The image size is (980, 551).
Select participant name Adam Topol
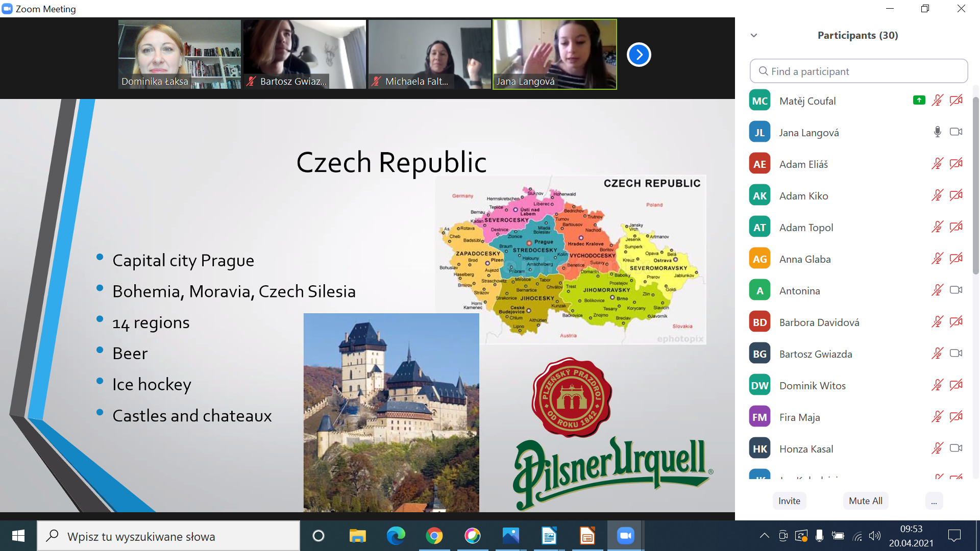(x=806, y=228)
